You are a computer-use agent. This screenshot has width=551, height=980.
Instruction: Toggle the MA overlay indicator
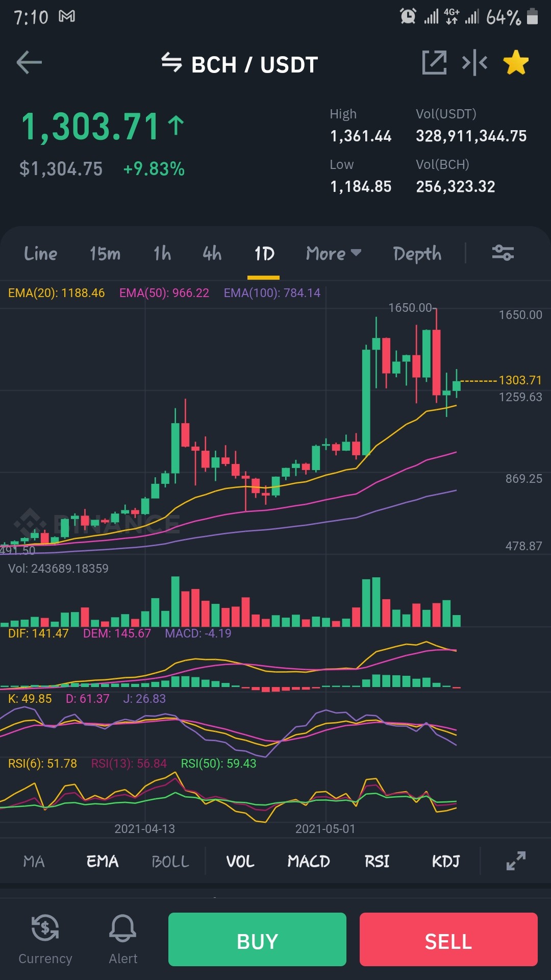pos(34,862)
